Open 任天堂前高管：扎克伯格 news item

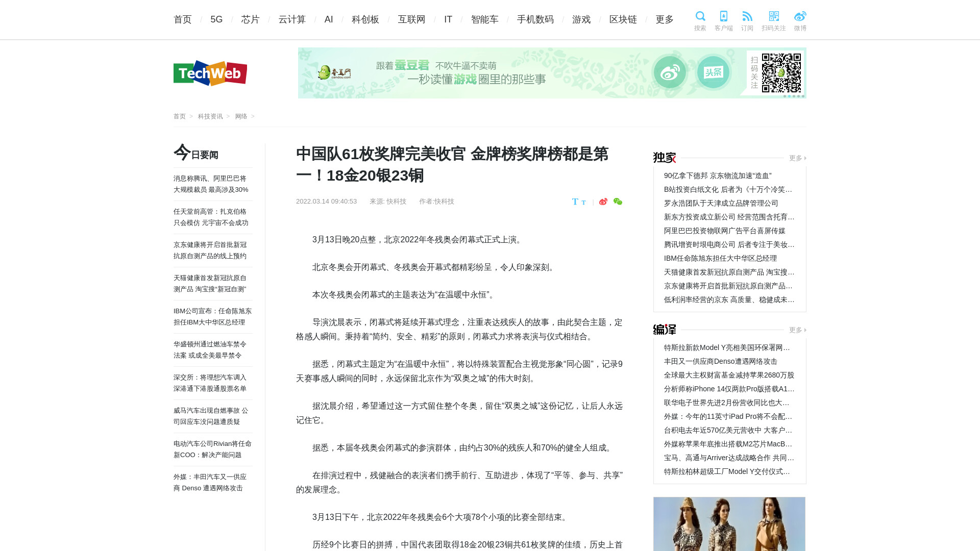pyautogui.click(x=211, y=217)
